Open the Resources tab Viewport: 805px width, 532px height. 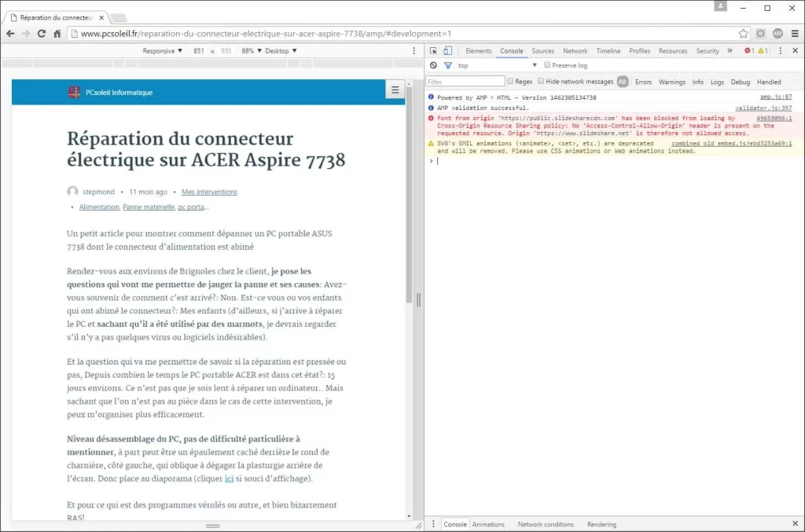point(673,51)
